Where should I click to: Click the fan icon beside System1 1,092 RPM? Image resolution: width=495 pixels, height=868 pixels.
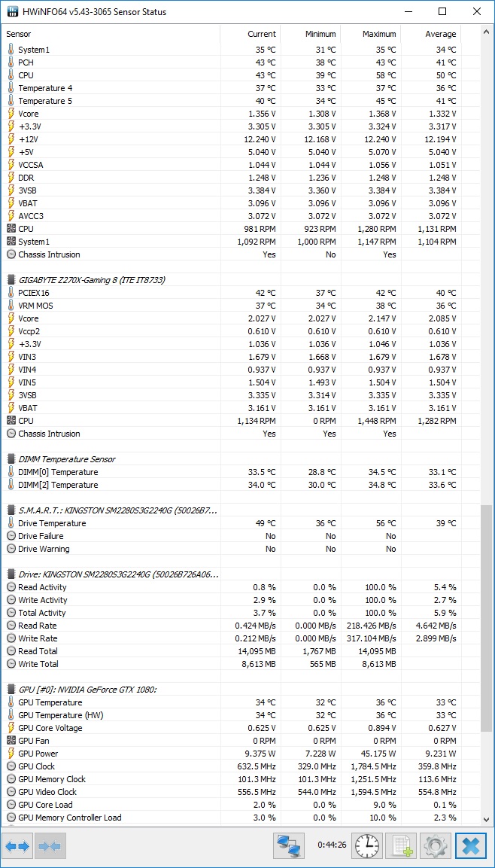click(x=11, y=242)
